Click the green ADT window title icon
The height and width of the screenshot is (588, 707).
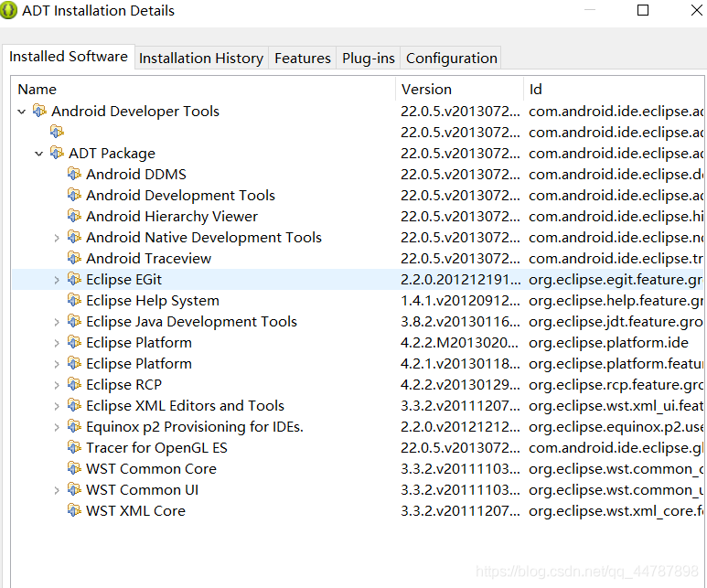(x=8, y=10)
